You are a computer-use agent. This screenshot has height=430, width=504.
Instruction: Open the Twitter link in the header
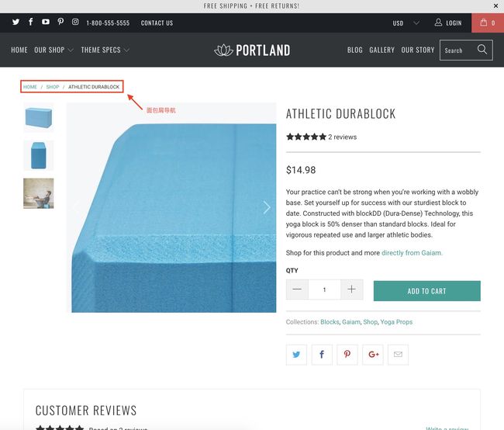[16, 22]
